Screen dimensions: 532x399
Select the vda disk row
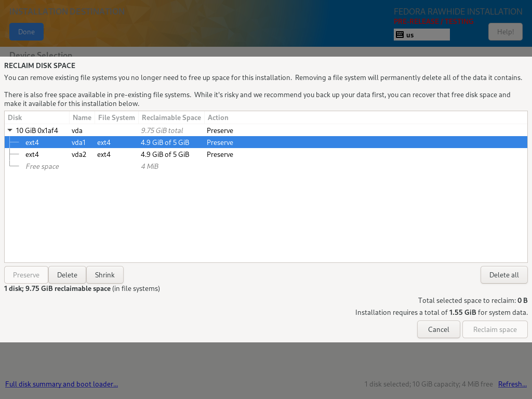(265, 130)
